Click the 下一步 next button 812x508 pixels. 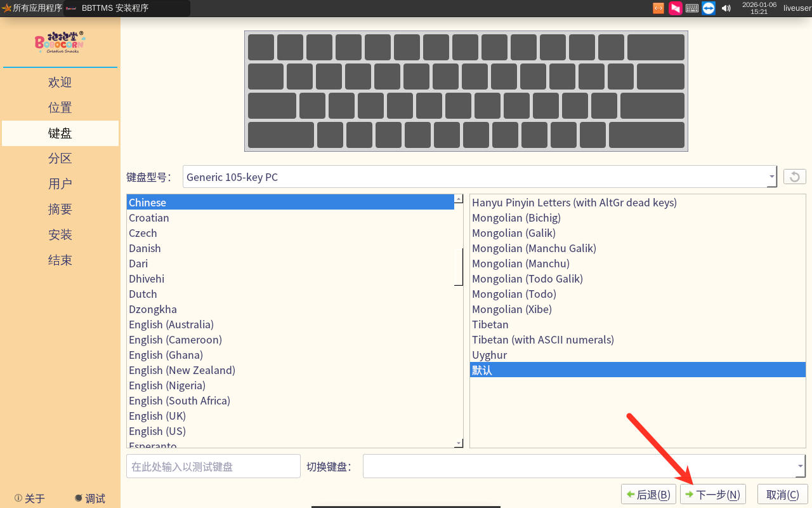[712, 495]
